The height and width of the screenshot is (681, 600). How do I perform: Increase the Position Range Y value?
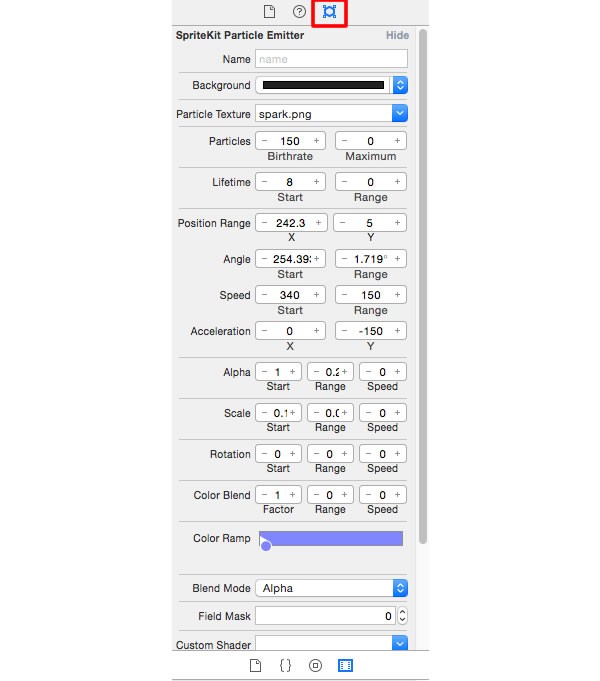[397, 222]
